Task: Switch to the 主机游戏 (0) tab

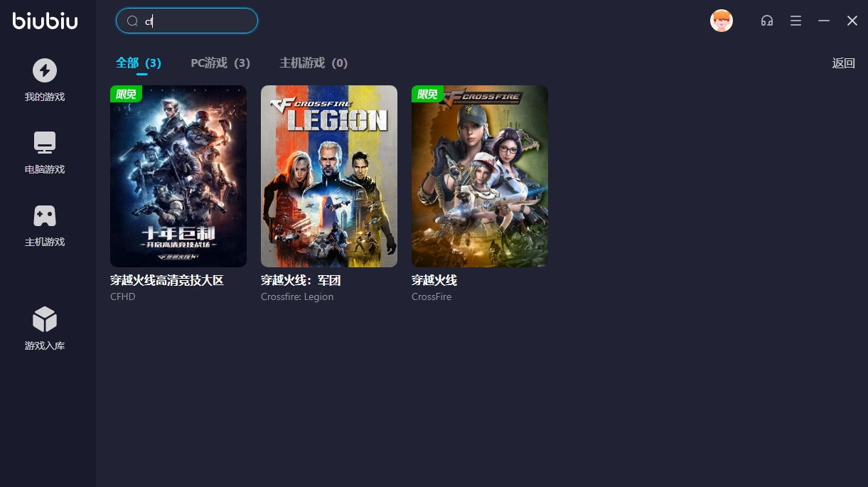Action: (x=314, y=63)
